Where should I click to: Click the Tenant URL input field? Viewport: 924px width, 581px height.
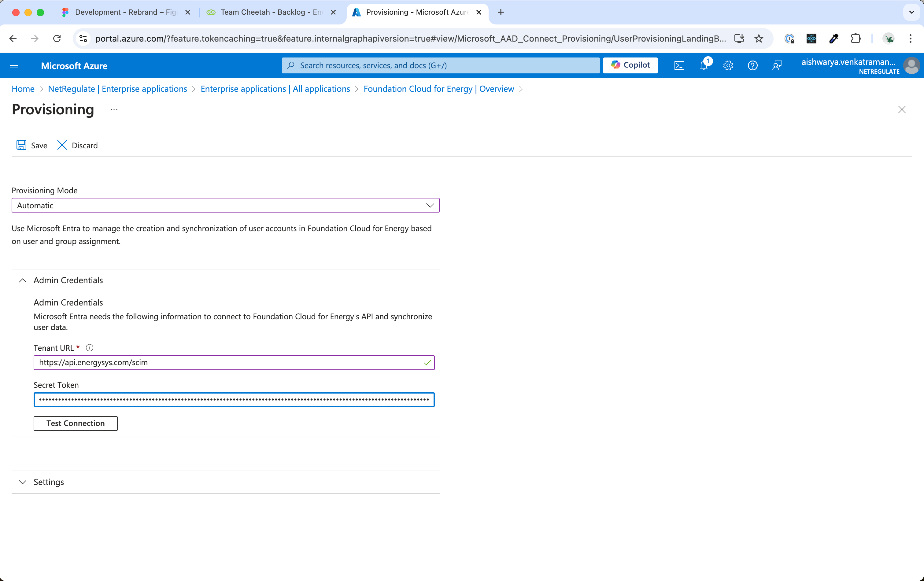pyautogui.click(x=229, y=363)
